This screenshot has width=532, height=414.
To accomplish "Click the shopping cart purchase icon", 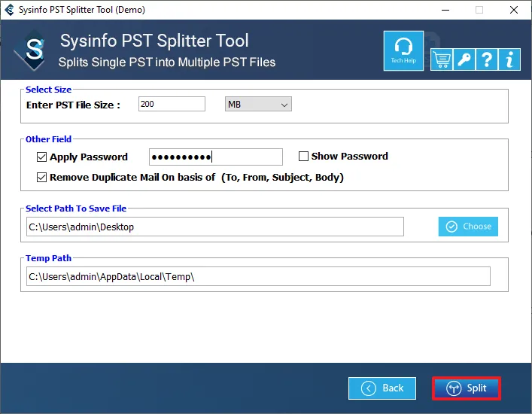I will pyautogui.click(x=441, y=59).
